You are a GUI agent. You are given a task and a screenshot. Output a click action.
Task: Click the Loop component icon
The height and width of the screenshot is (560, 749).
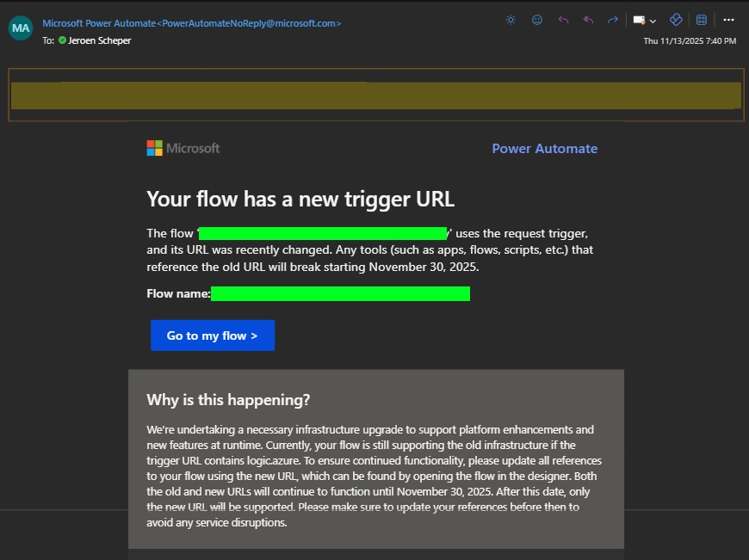pos(675,19)
